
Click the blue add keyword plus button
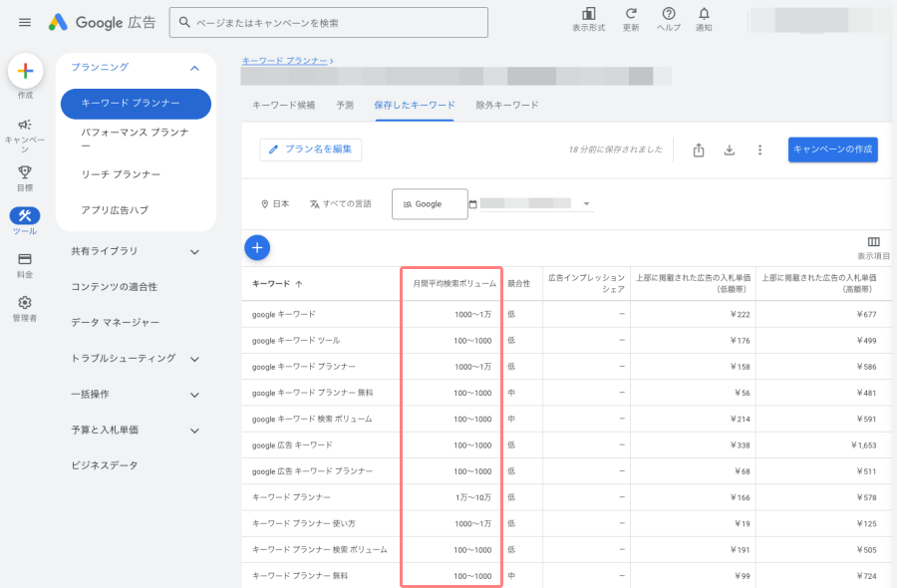tap(257, 248)
